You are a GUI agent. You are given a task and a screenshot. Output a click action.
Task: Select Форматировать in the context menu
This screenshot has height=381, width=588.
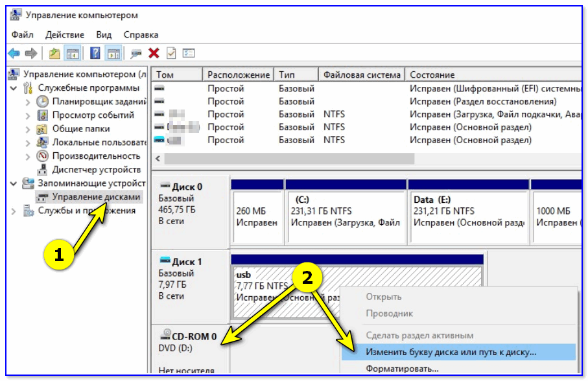pyautogui.click(x=402, y=369)
